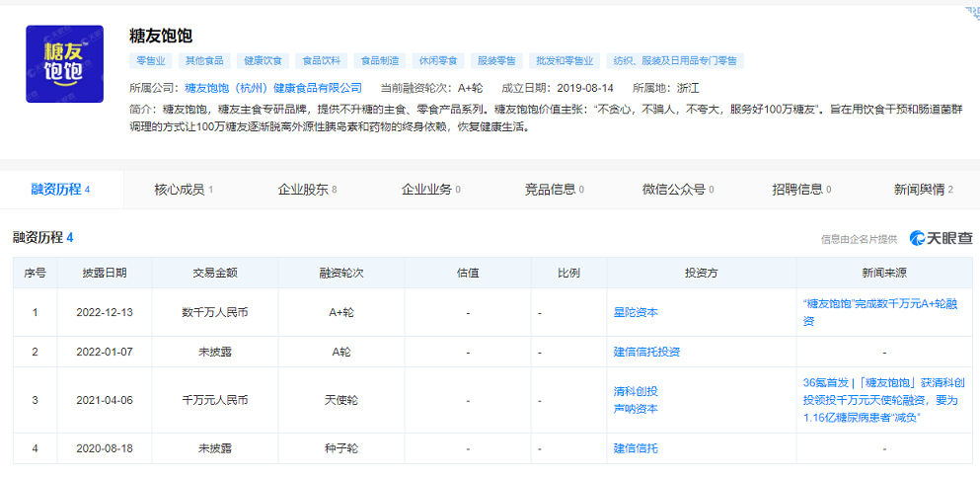The image size is (980, 479).
Task: Open the 企业业务 tab
Action: (430, 190)
